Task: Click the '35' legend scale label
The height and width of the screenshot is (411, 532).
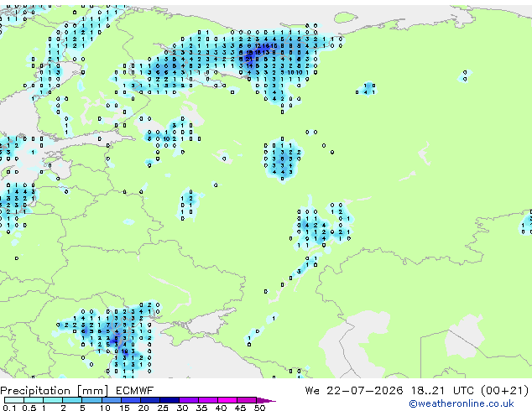Action: (201, 408)
